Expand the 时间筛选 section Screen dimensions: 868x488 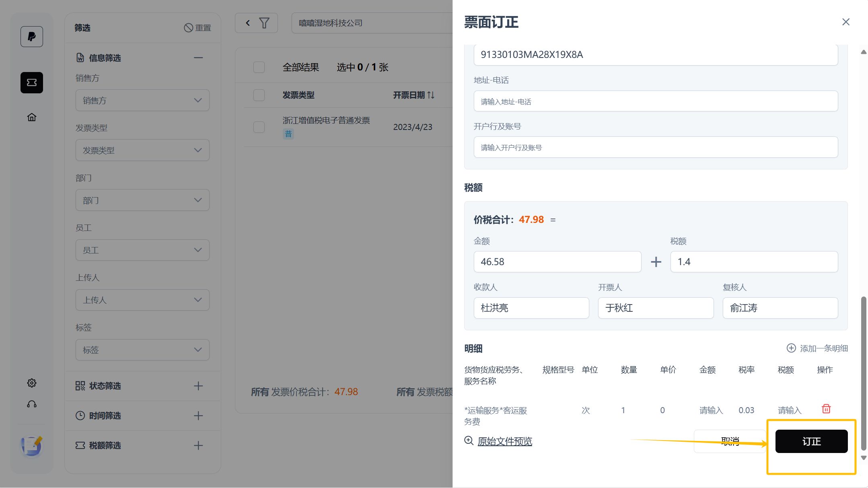[198, 416]
